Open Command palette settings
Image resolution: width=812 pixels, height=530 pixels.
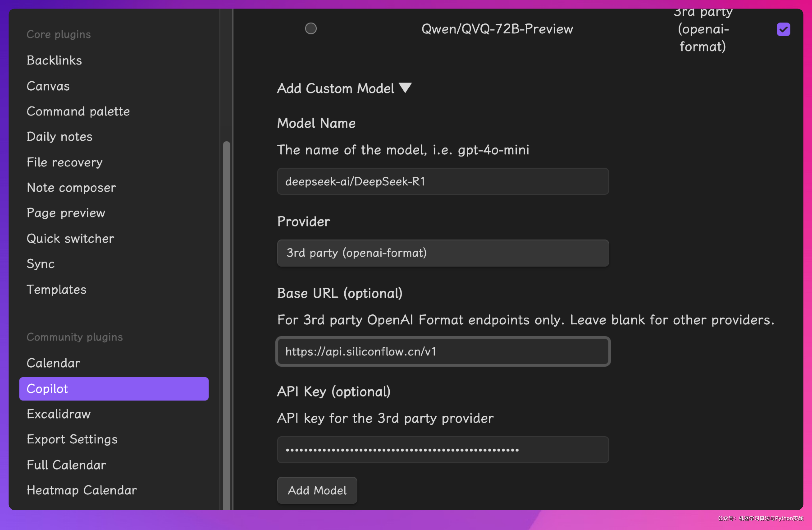pos(78,111)
